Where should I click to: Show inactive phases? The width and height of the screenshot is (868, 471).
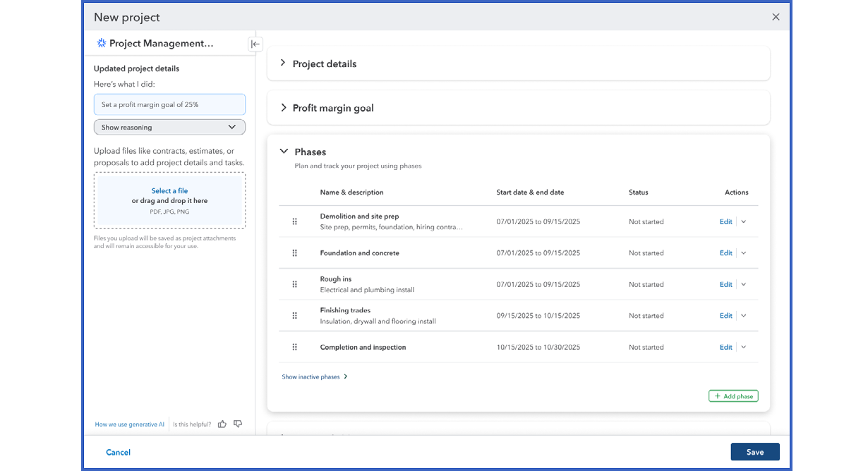click(x=315, y=377)
